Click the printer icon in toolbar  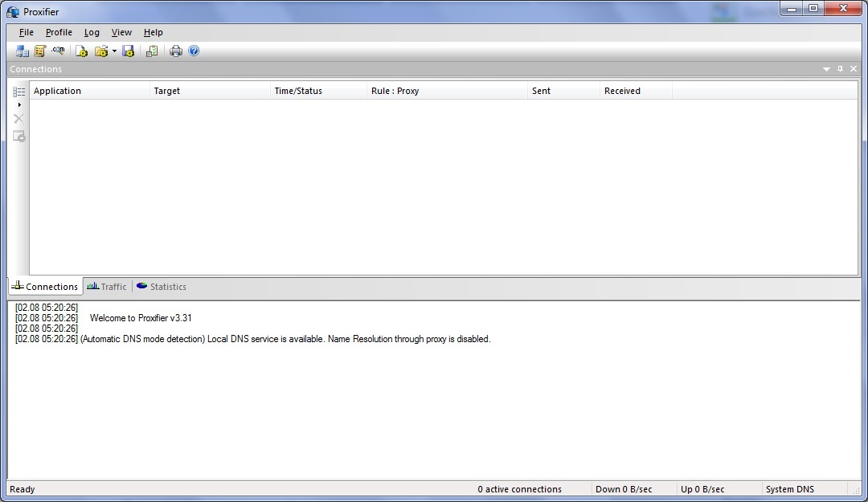click(175, 51)
